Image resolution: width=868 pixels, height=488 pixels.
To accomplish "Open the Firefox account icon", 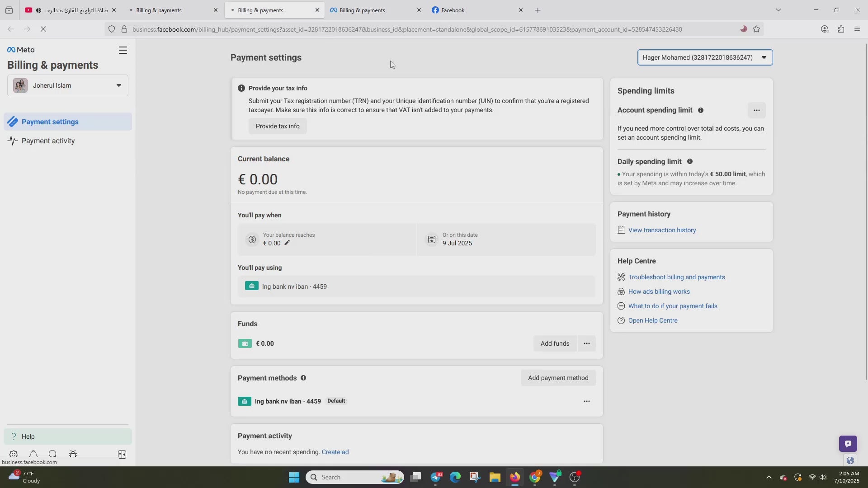I will [824, 29].
